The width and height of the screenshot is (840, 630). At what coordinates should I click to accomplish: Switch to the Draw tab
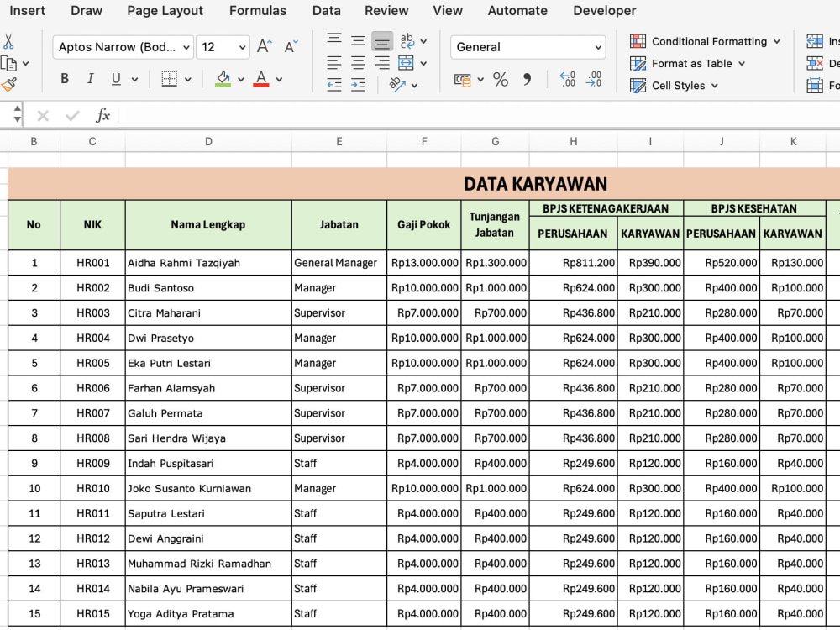[x=87, y=11]
